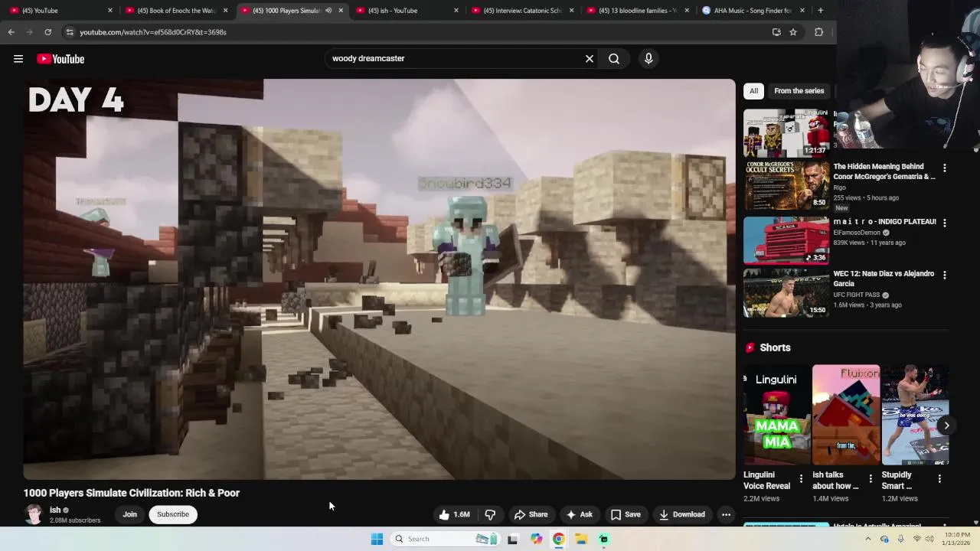This screenshot has height=551, width=980.
Task: Run search with the magnifier button
Action: tap(614, 58)
